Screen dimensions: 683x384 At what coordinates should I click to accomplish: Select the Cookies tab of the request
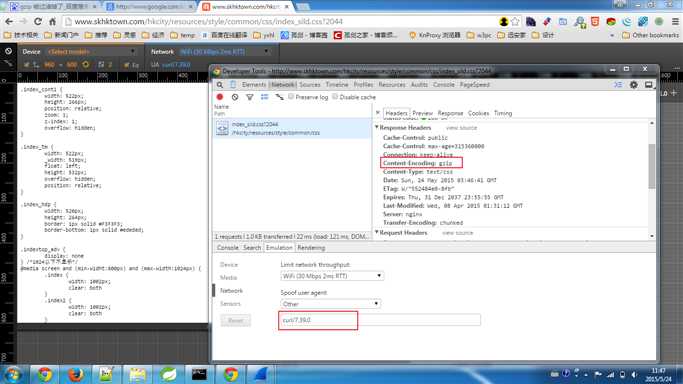coord(478,113)
